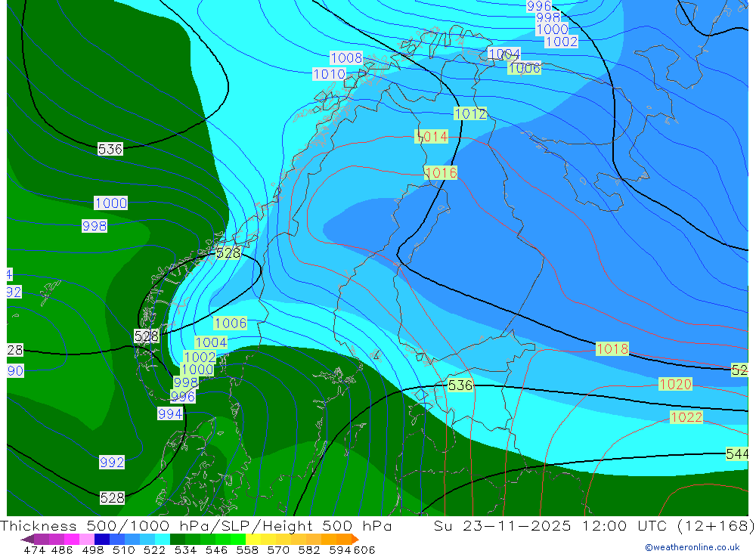Image resolution: width=756 pixels, height=554 pixels.
Task: Click the '474' legend value
Action: (x=34, y=549)
